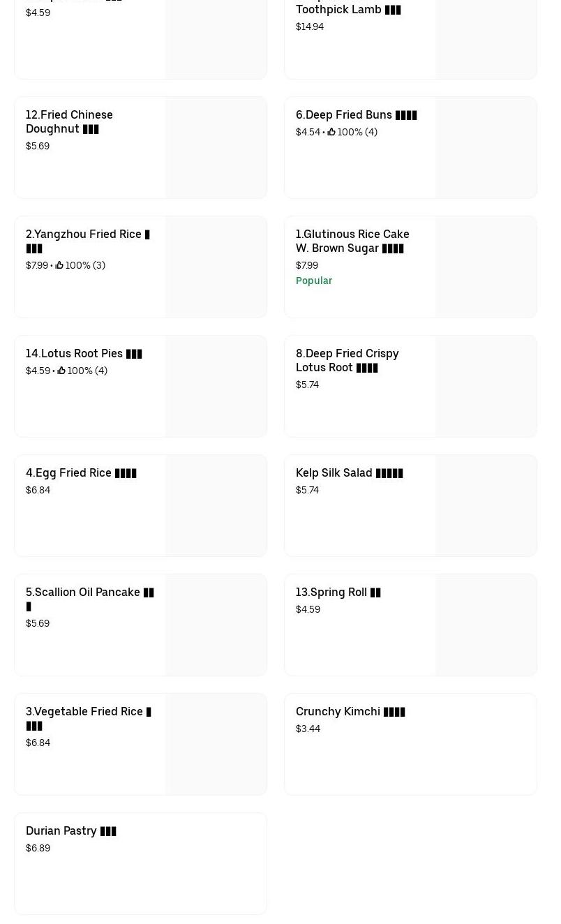This screenshot has width=561, height=924.
Task: Open the Toothpick Lamb title
Action: pos(347,10)
